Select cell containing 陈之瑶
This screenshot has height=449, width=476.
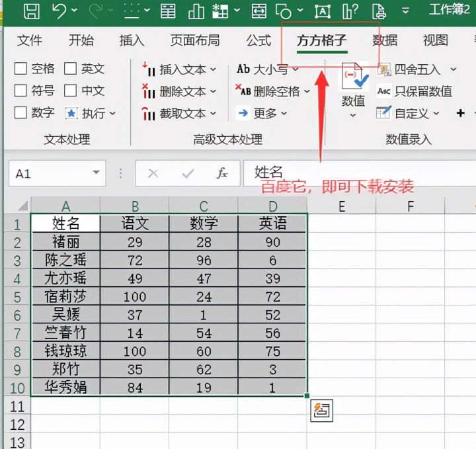coord(65,260)
